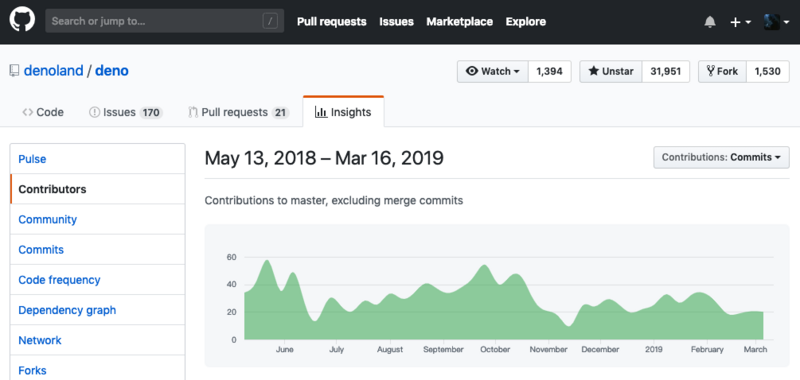Viewport: 800px width, 380px height.
Task: Open Code frequency in the sidebar
Action: click(97, 280)
